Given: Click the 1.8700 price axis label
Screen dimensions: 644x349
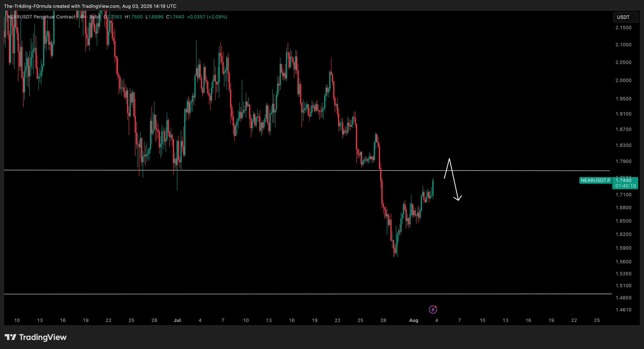Looking at the screenshot, I should click(624, 129).
